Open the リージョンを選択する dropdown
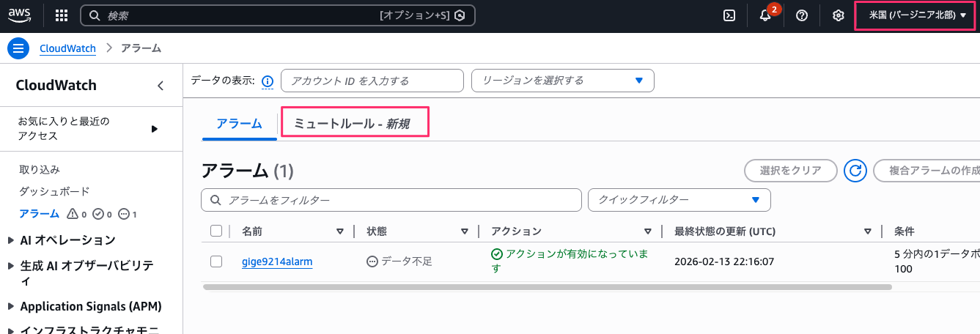 point(563,81)
